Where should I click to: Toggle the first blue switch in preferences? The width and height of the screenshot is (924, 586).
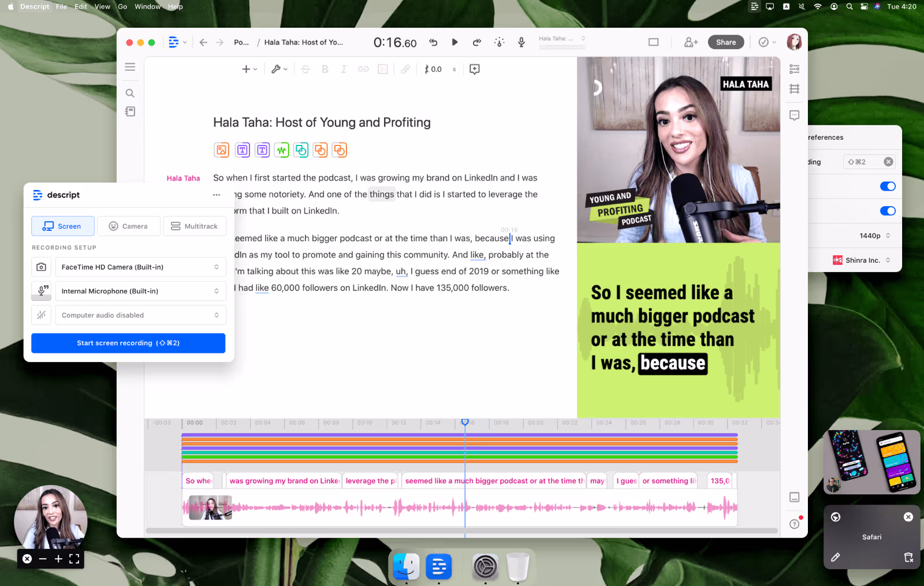click(x=888, y=186)
